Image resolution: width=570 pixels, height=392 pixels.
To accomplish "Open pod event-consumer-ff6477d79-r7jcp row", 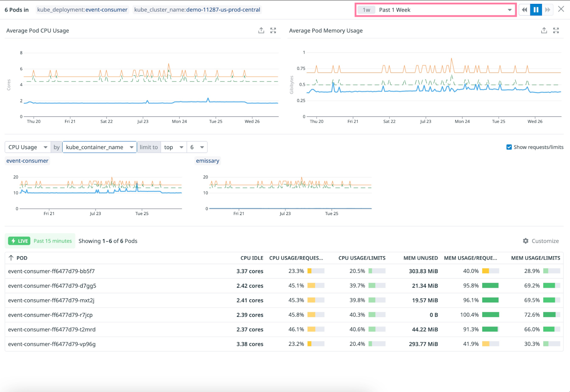I will coord(50,315).
